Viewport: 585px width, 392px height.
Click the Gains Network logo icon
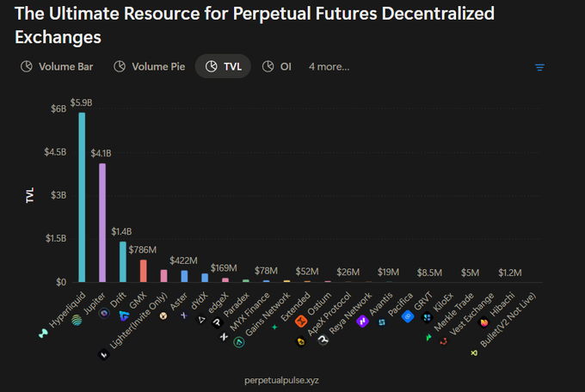[239, 341]
